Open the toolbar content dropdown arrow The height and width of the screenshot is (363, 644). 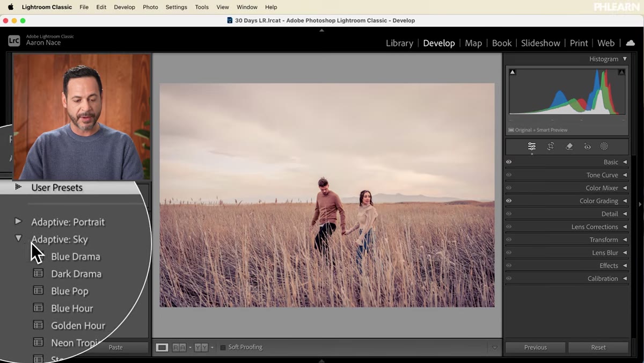(x=495, y=347)
